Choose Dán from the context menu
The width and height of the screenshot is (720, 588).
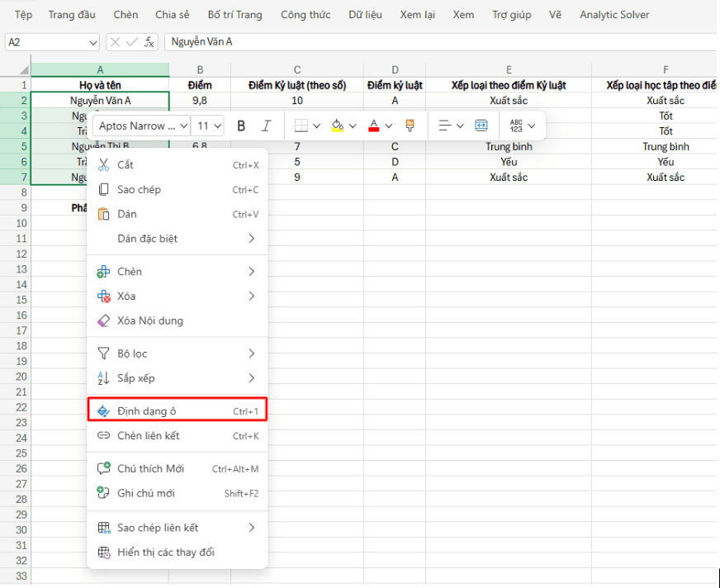[178, 214]
